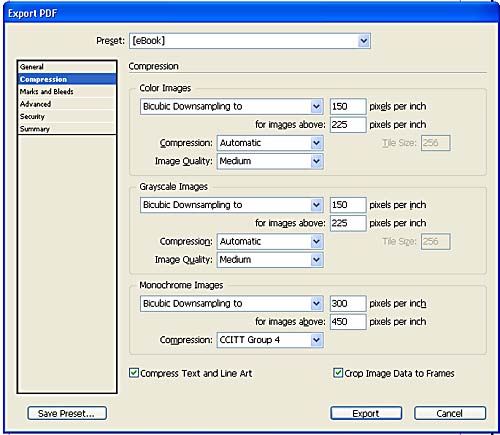Open Color Images downsampling method dropdown

click(x=232, y=106)
